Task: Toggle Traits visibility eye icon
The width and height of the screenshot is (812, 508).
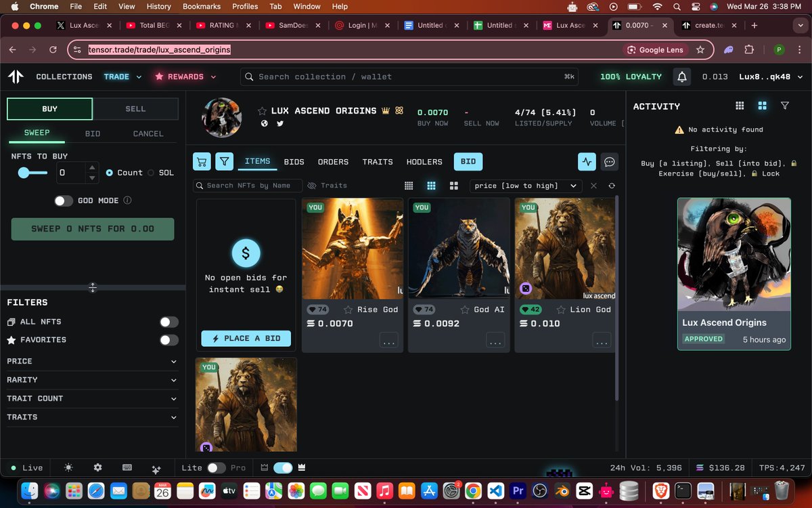Action: click(312, 186)
